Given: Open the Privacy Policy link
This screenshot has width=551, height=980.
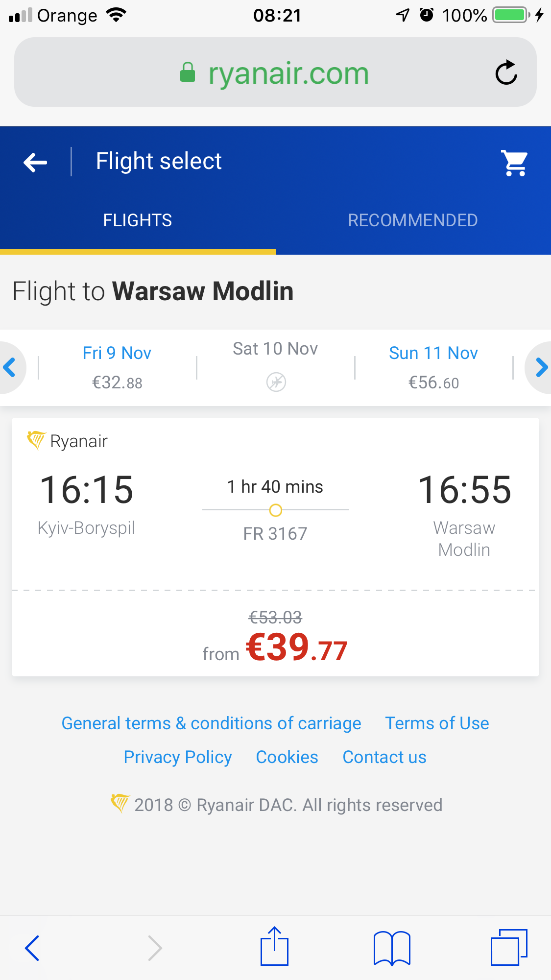Looking at the screenshot, I should (x=178, y=757).
